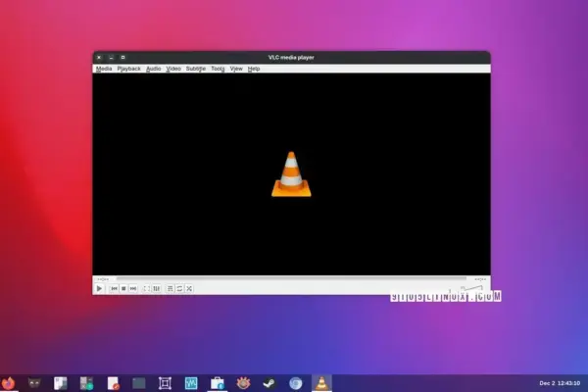
Task: Select the VLC cone taskbar icon
Action: pos(321,383)
